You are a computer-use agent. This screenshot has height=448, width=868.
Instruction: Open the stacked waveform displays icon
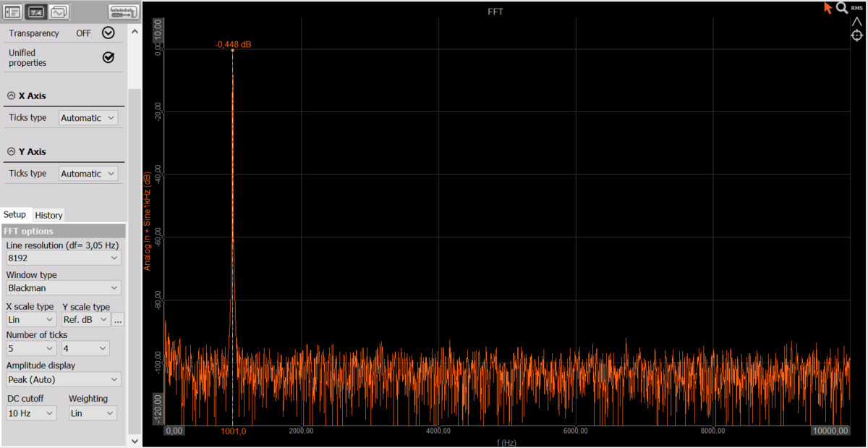59,12
